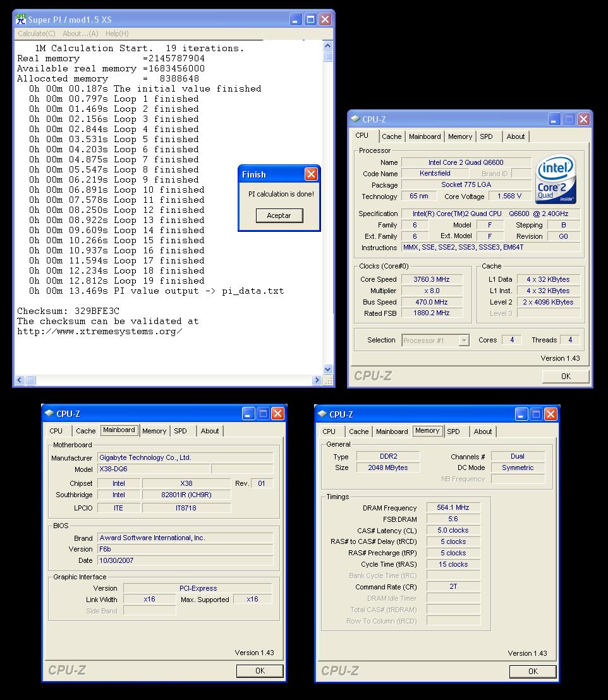Click OK in the CPU-Z CPU window

point(566,377)
